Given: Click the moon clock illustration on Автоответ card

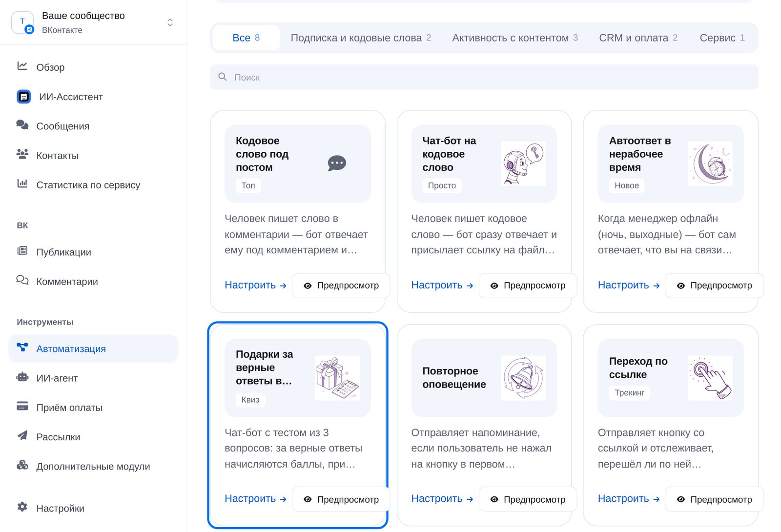Looking at the screenshot, I should [x=710, y=164].
